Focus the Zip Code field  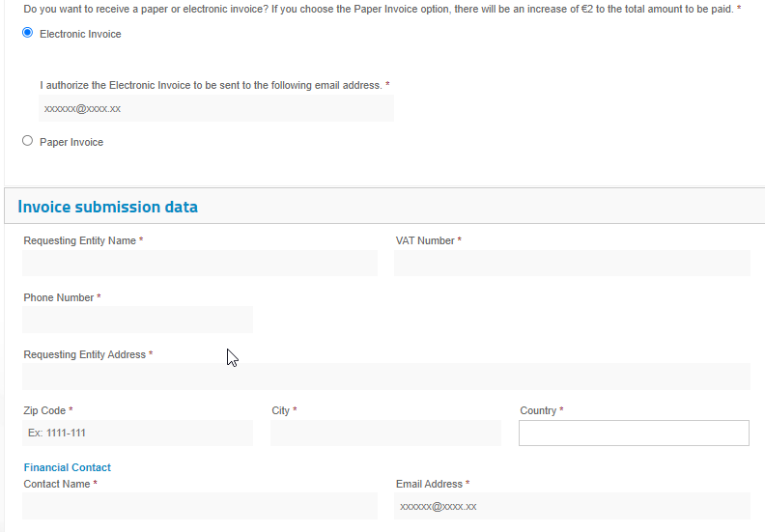pyautogui.click(x=137, y=433)
